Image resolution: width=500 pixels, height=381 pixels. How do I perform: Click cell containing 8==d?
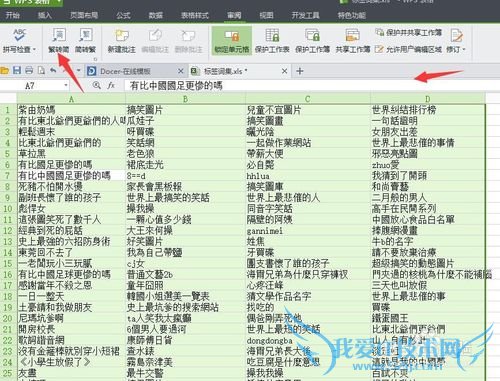[185, 176]
